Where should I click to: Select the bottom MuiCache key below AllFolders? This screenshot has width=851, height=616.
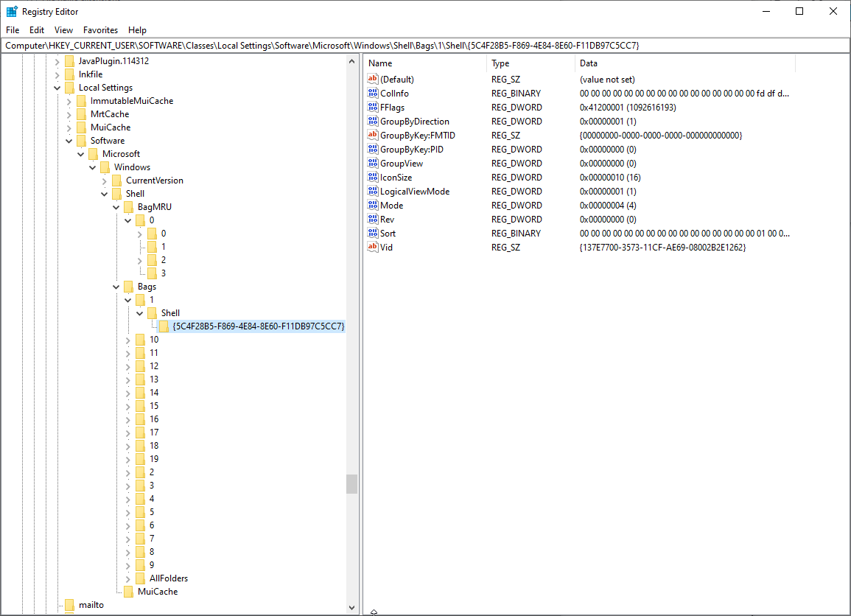point(158,592)
